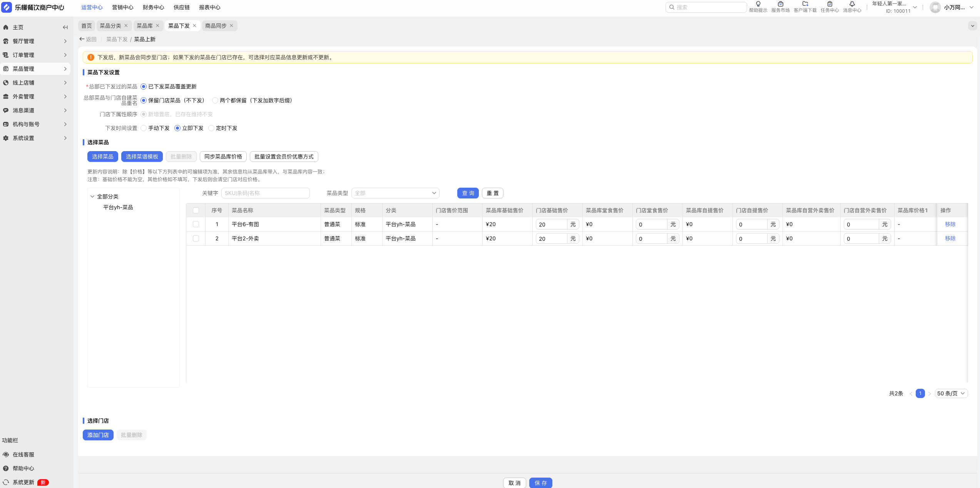Click the SKU keyword search field
The image size is (980, 488).
click(265, 193)
